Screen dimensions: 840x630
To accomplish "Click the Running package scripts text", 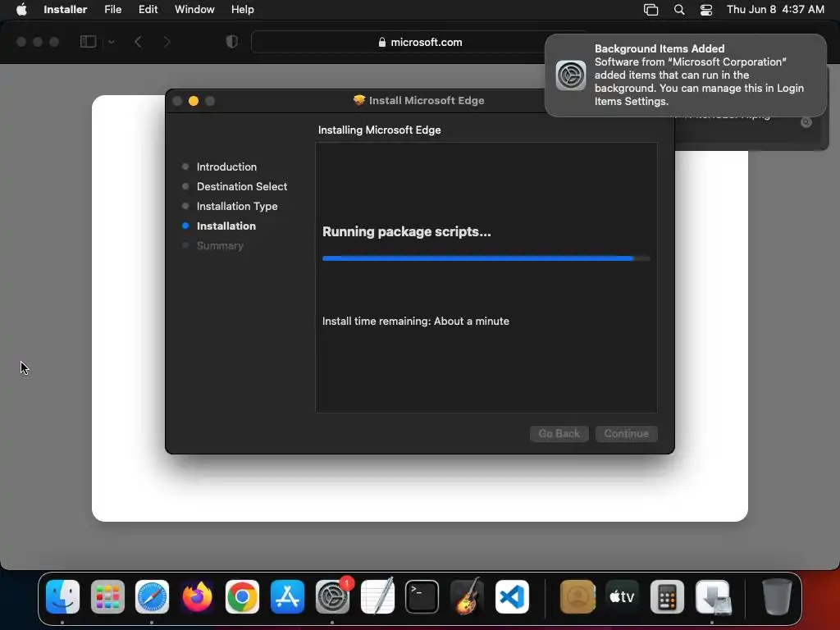I will coord(407,231).
